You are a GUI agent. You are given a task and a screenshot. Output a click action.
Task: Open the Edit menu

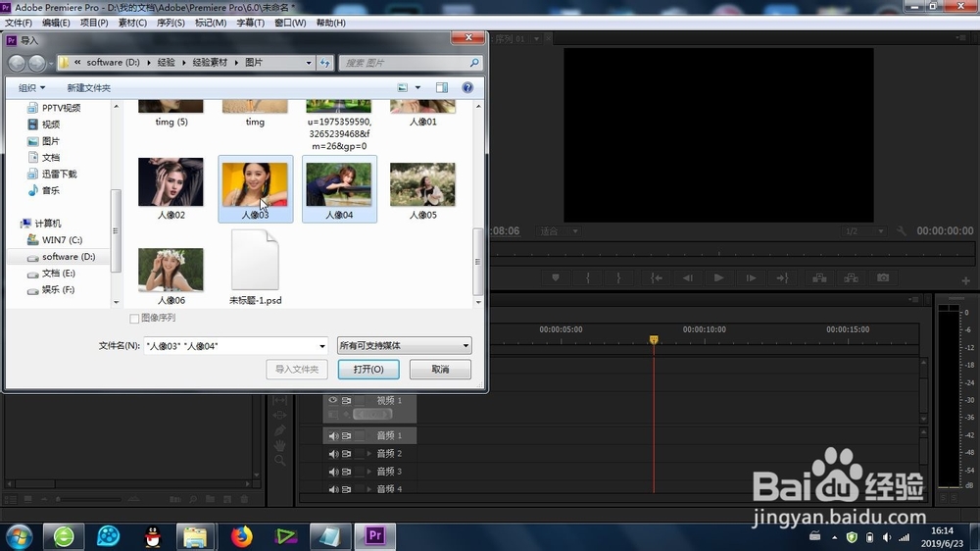coord(56,23)
